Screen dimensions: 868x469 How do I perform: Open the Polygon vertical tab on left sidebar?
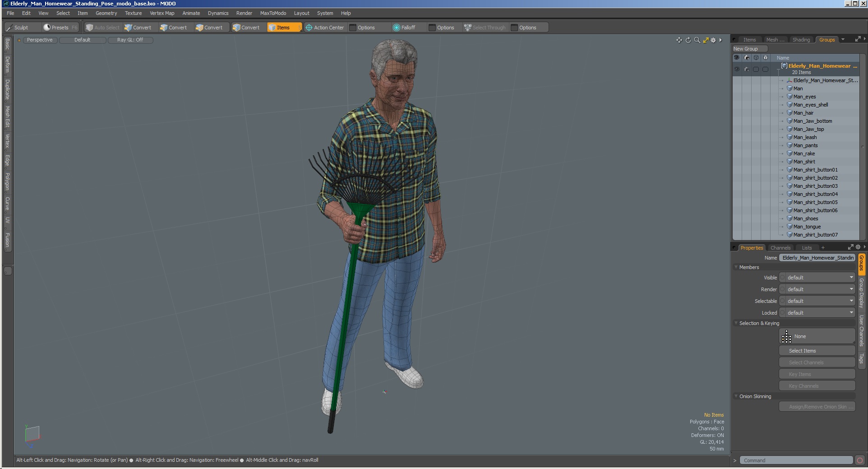[7, 181]
